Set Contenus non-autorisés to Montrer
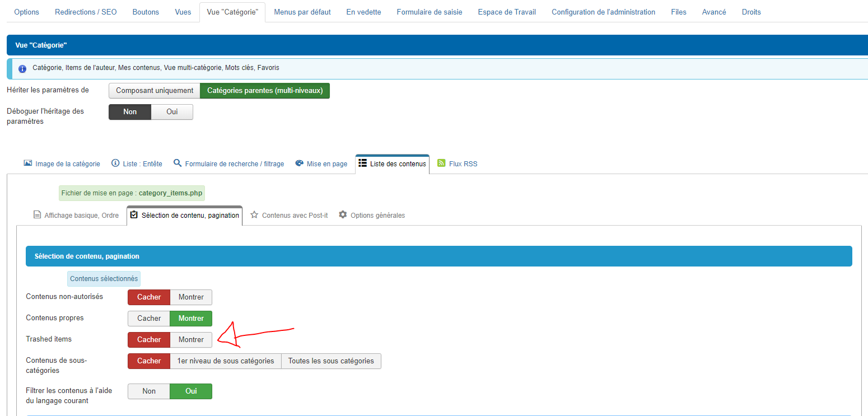Viewport: 868px width, 416px height. [191, 297]
